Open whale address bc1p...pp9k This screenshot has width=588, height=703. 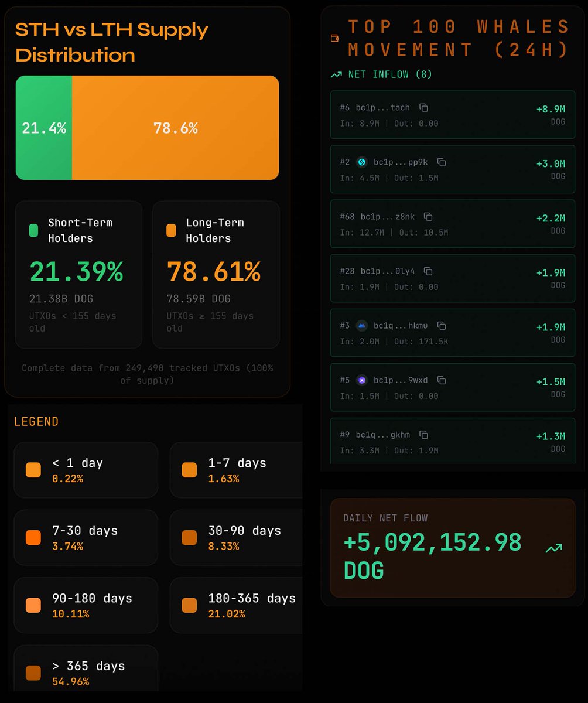click(401, 162)
